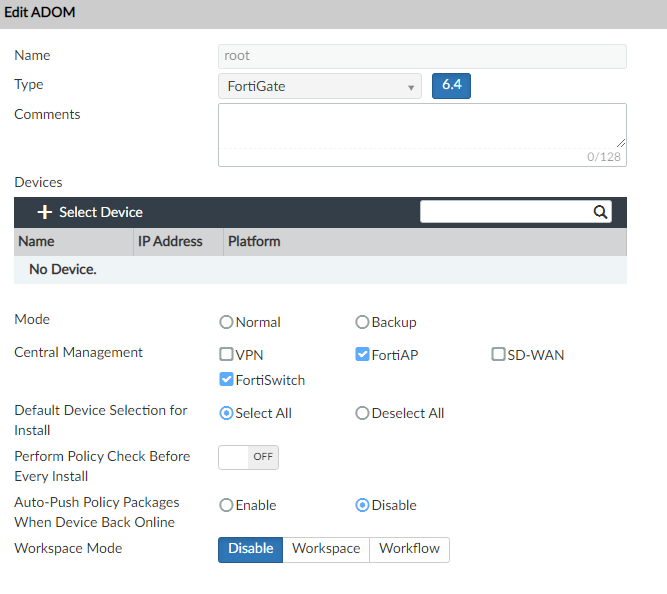Toggle the policy check before install switch
This screenshot has width=667, height=594.
[x=248, y=457]
